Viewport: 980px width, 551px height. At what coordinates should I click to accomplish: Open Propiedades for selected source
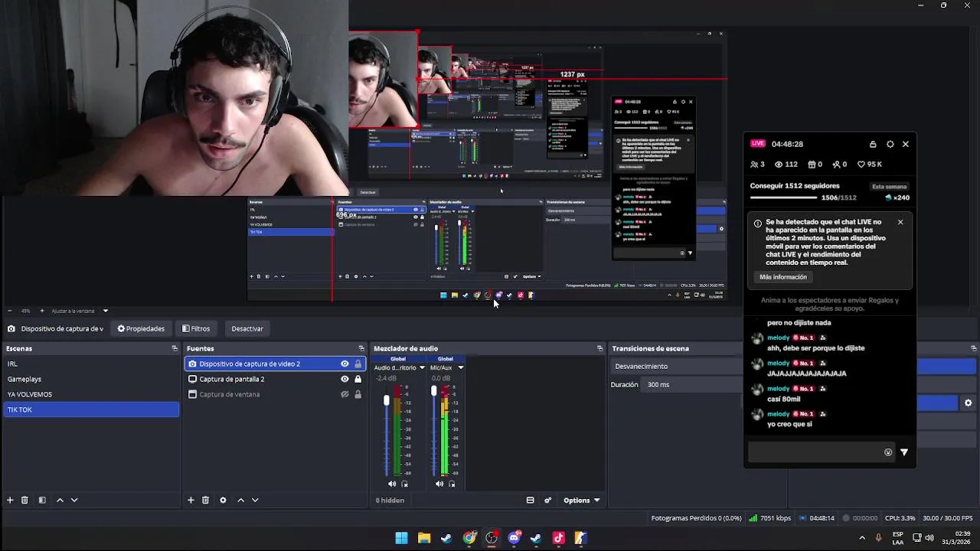click(x=141, y=328)
